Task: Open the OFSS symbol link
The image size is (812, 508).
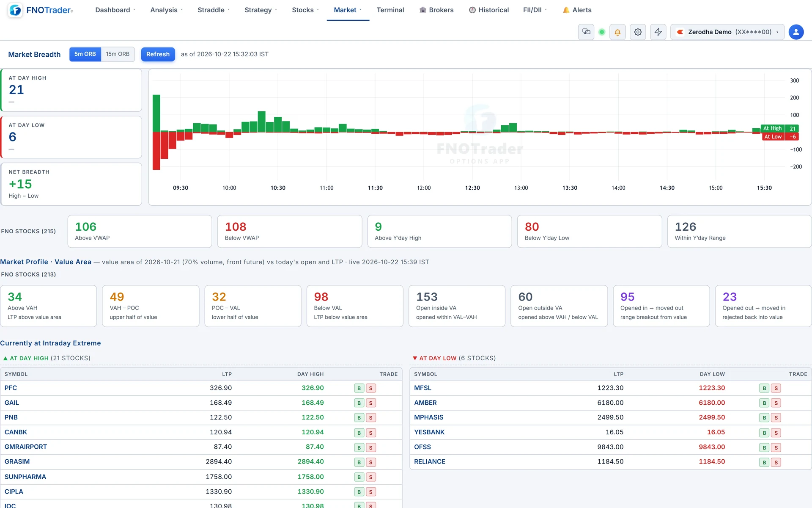Action: [422, 447]
